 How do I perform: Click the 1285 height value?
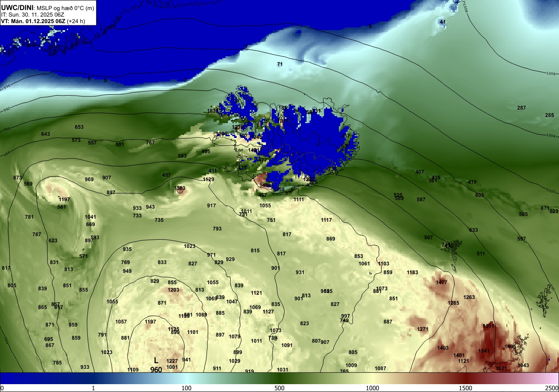click(x=453, y=303)
